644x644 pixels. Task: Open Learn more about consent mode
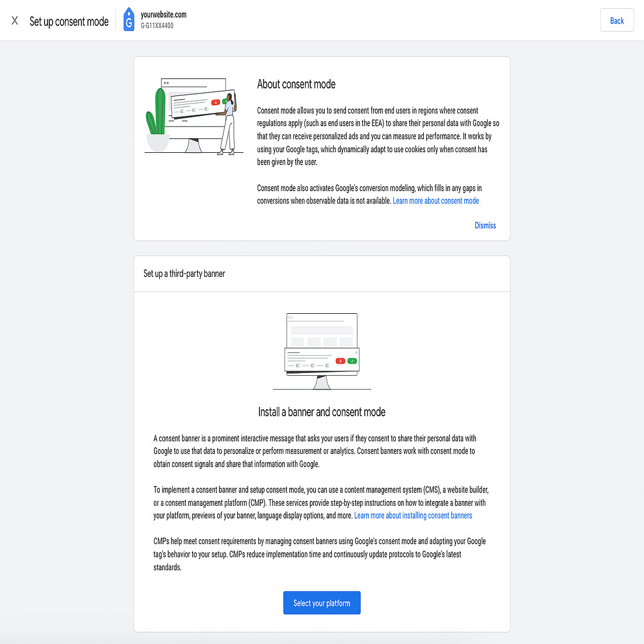point(436,200)
